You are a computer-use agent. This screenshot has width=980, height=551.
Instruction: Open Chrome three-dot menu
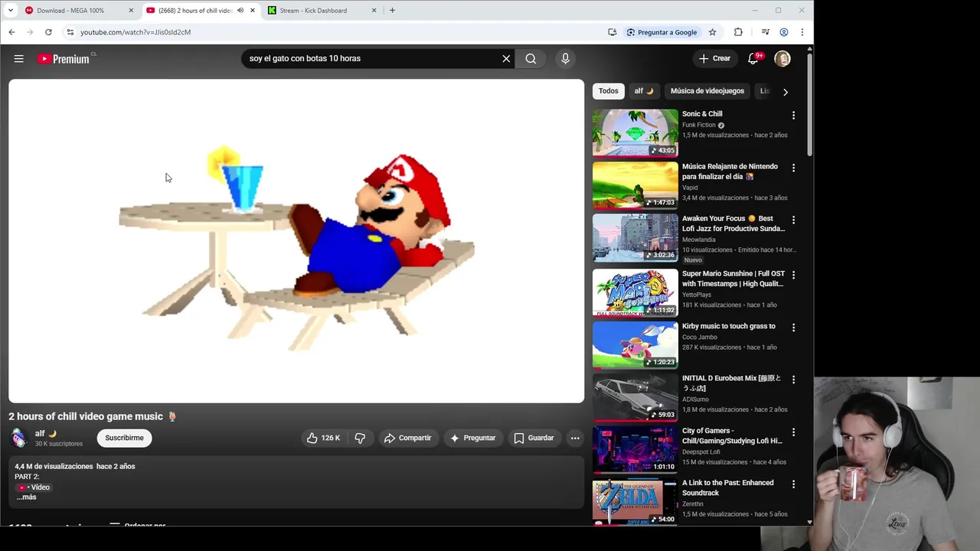point(802,32)
